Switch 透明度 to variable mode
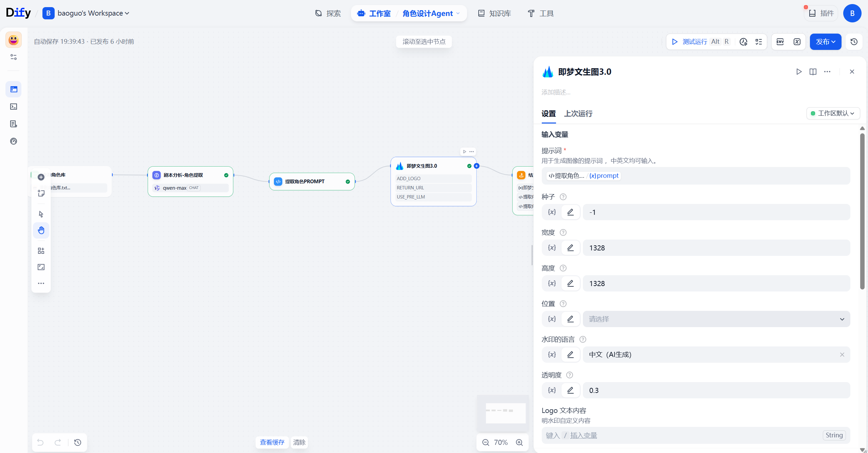 [552, 390]
